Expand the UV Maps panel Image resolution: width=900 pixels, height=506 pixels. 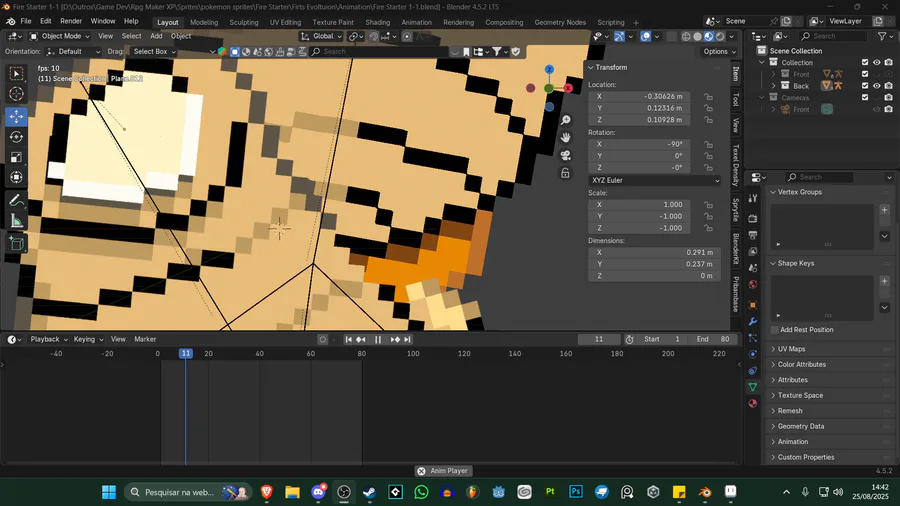pos(791,349)
